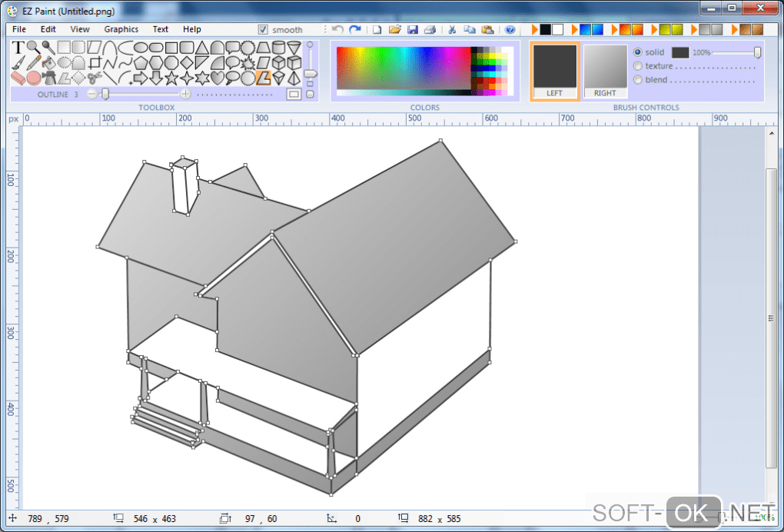
Task: Expand the brown wood preset arrow
Action: coord(735,29)
